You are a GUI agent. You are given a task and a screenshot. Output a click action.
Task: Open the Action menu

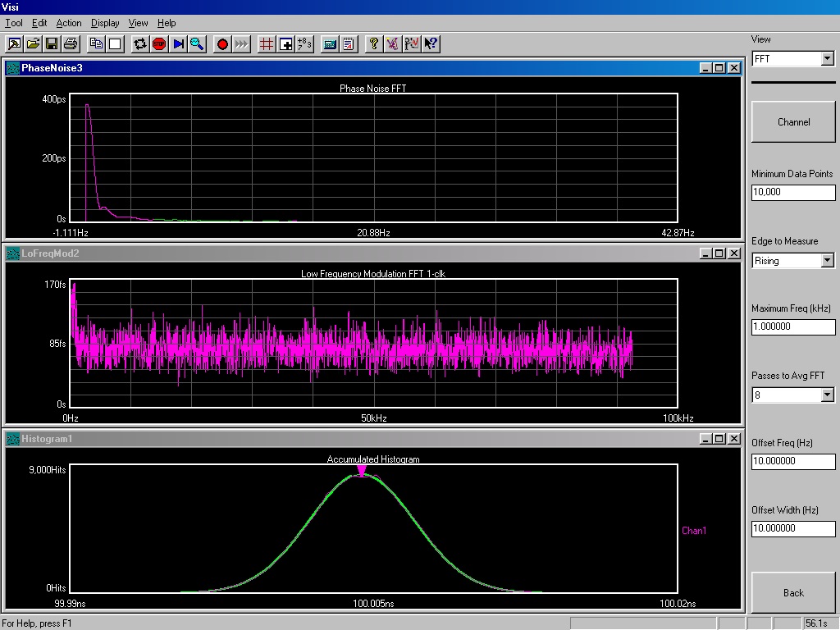[x=69, y=23]
